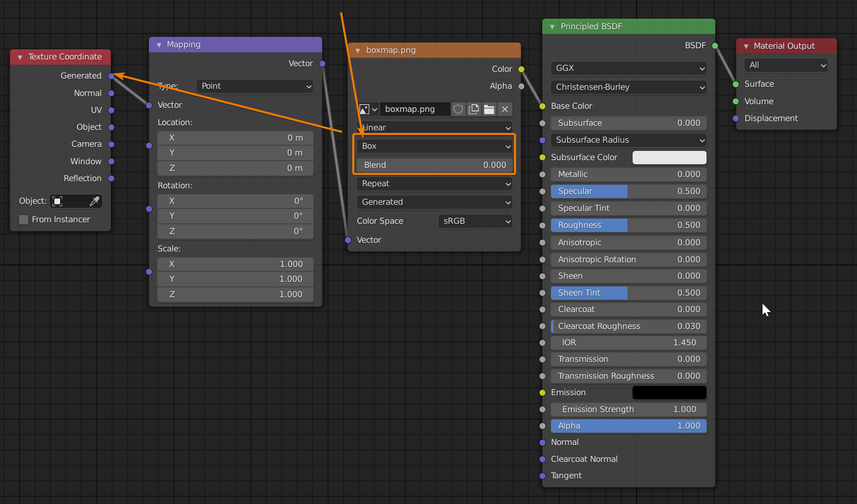This screenshot has height=504, width=857.
Task: Open the GGX distribution dropdown
Action: coord(628,68)
